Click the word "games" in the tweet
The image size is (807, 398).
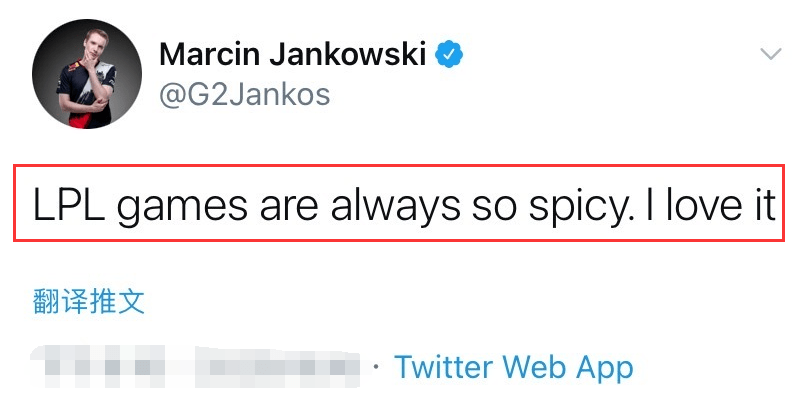point(184,207)
